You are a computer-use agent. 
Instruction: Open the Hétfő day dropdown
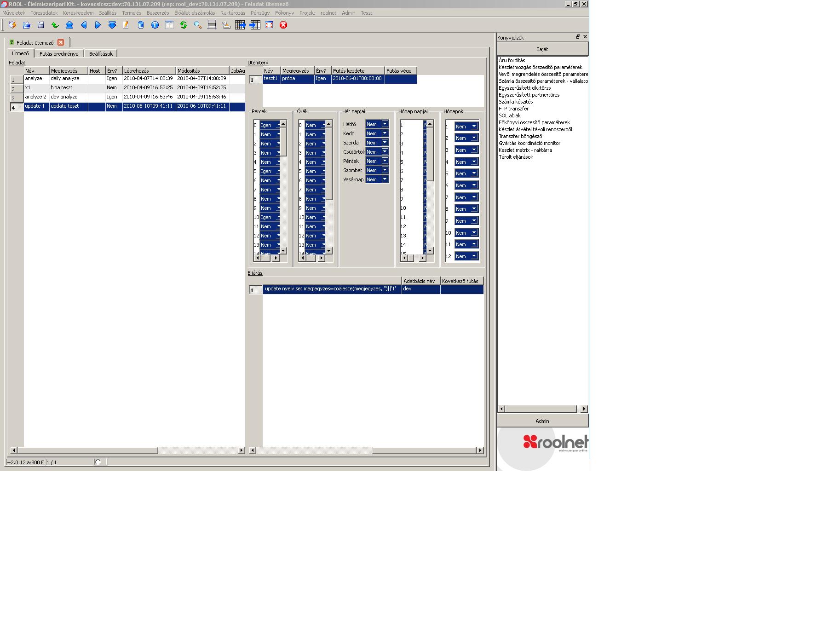[385, 124]
